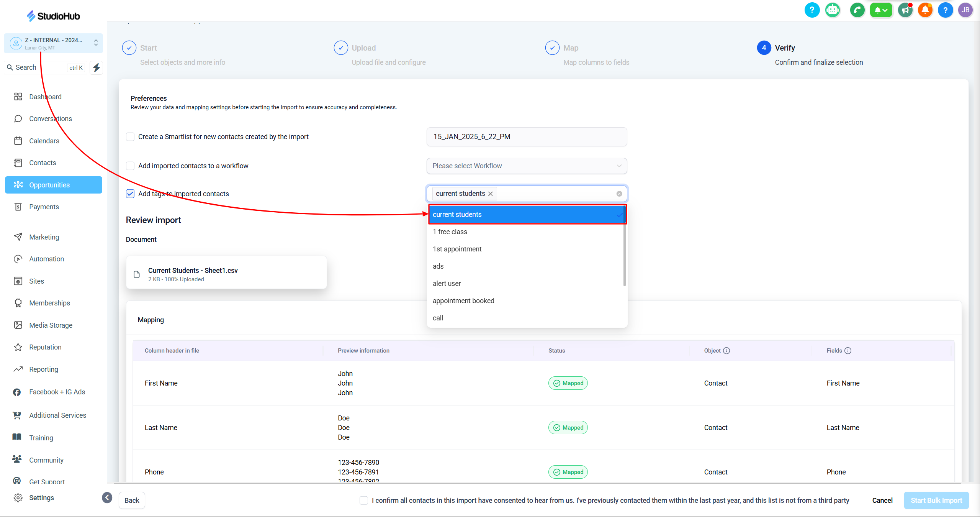Open Contacts in the sidebar

(43, 163)
